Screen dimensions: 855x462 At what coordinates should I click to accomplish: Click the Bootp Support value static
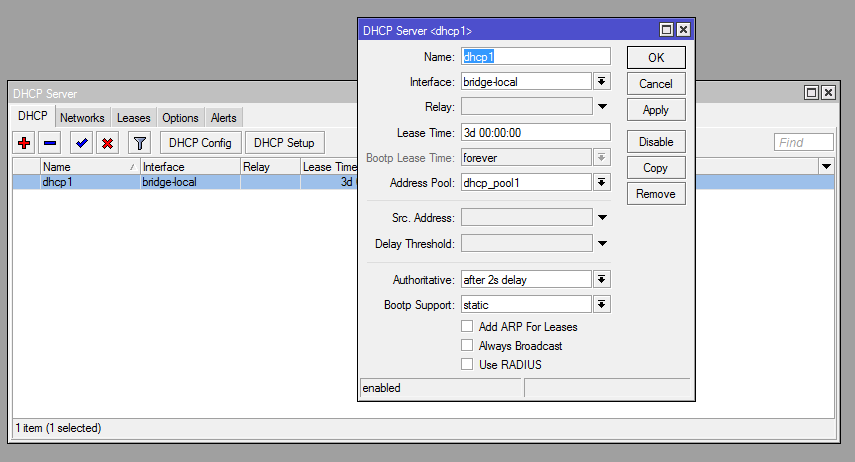click(x=527, y=305)
